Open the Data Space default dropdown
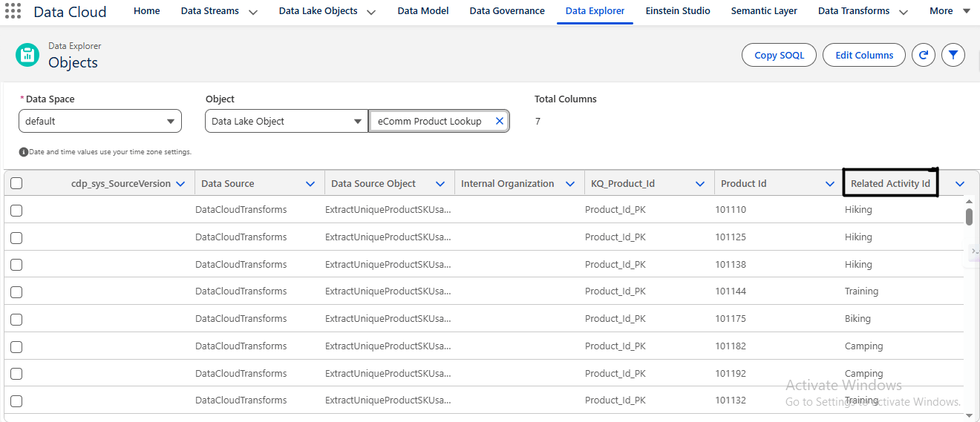 click(x=100, y=121)
